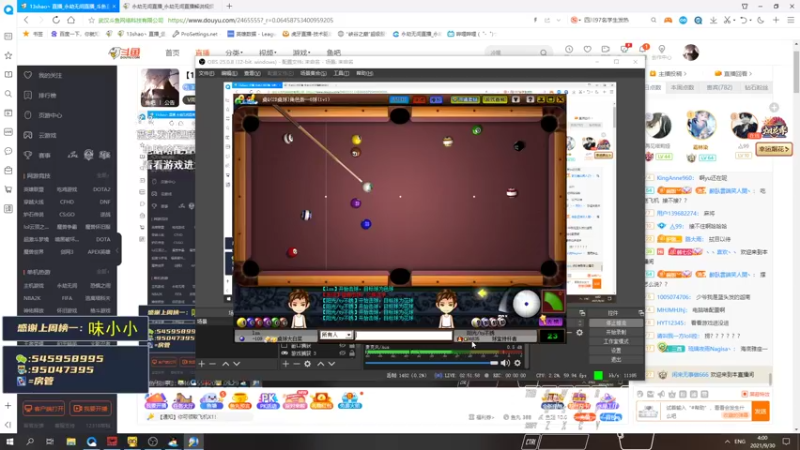
Task: Go to Douyu 首页 tab
Action: coord(172,53)
